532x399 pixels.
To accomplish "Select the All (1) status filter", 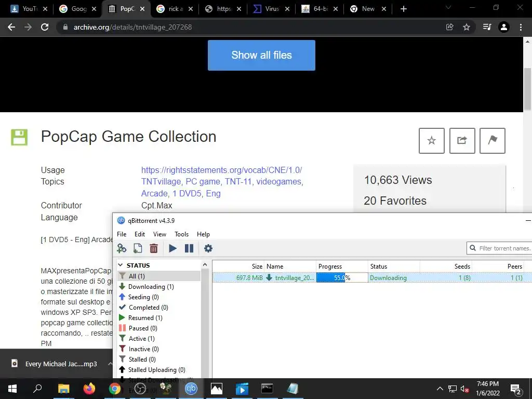I will point(159,276).
